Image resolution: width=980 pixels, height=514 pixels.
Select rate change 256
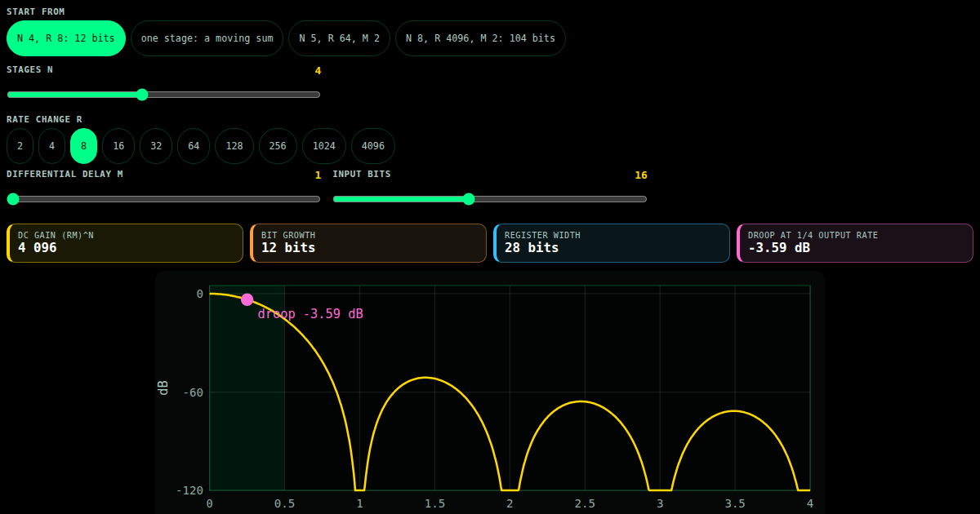278,146
